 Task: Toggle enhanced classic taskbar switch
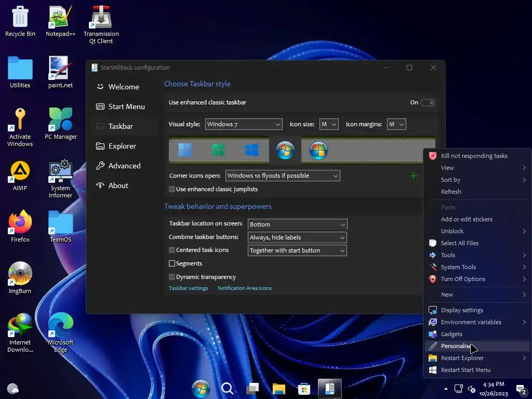point(428,102)
